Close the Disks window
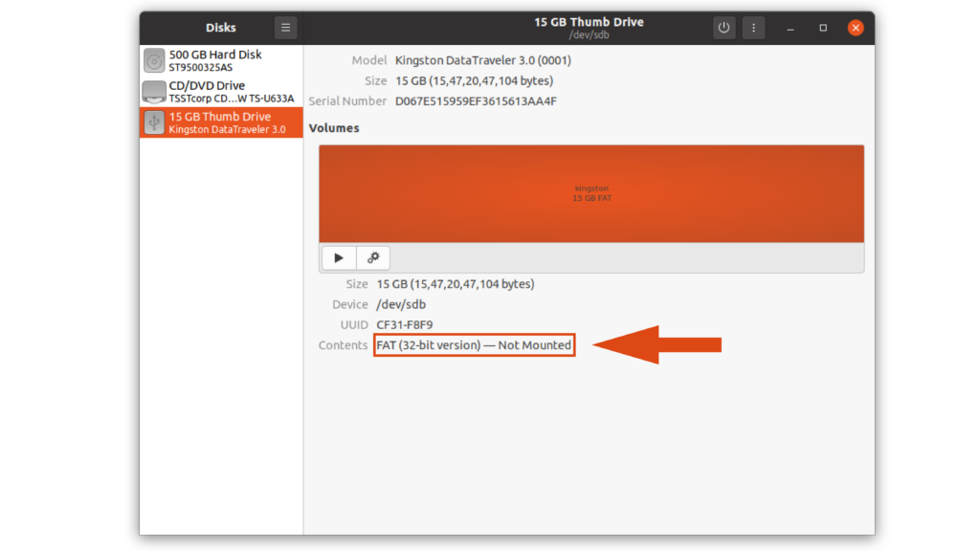This screenshot has height=551, width=980. [855, 27]
